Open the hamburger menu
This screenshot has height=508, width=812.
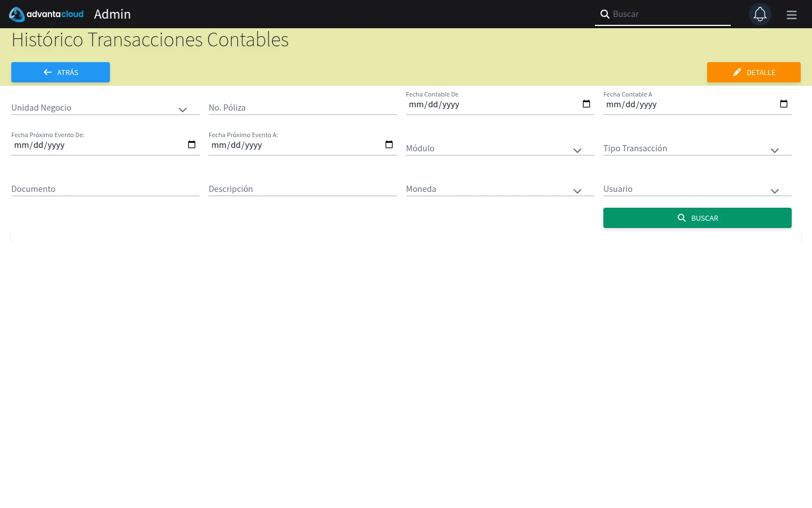[x=792, y=15]
